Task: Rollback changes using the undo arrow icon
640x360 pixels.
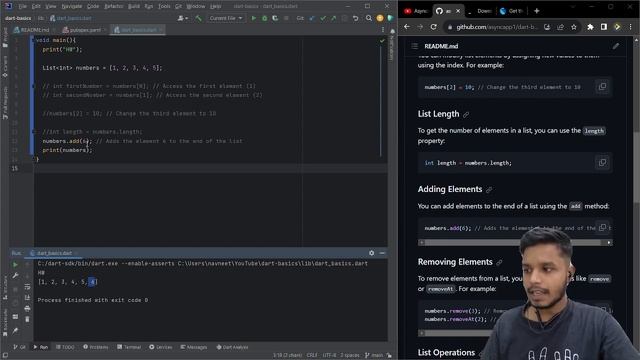Action: click(x=356, y=18)
